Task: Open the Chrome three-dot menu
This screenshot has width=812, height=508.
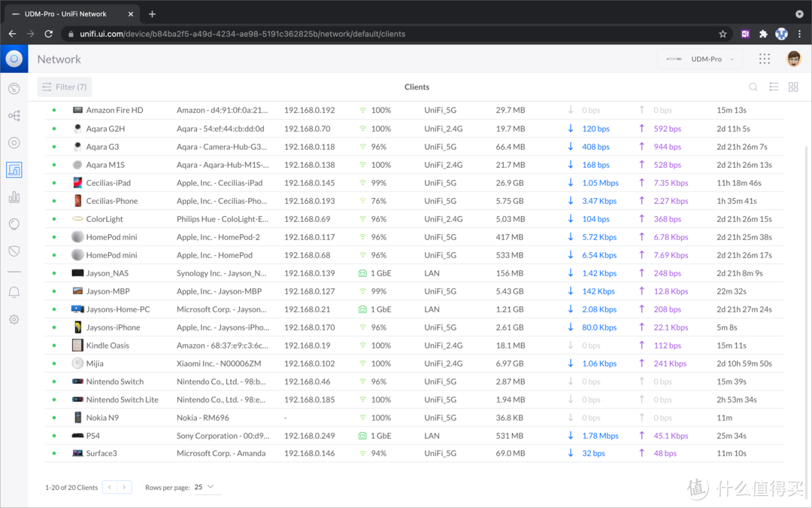Action: [x=799, y=34]
